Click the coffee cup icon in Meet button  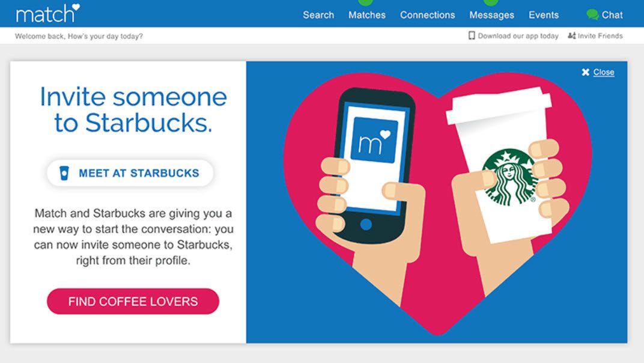(x=64, y=173)
